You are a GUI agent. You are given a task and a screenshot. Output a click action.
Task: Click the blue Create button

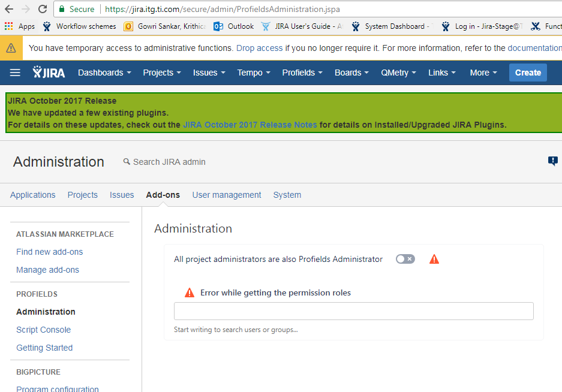[528, 73]
